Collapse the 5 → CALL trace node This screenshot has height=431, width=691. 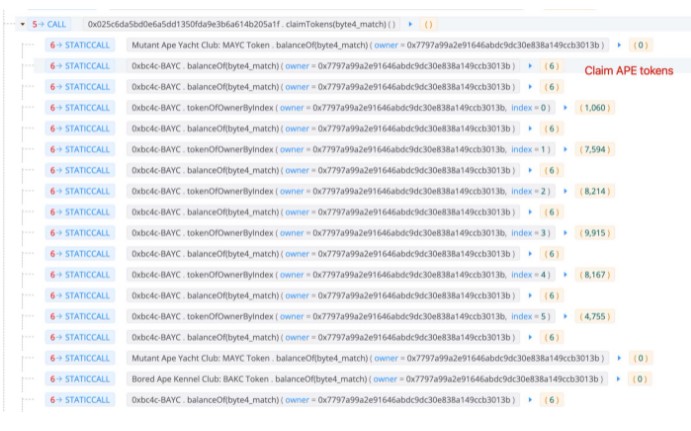[x=23, y=23]
